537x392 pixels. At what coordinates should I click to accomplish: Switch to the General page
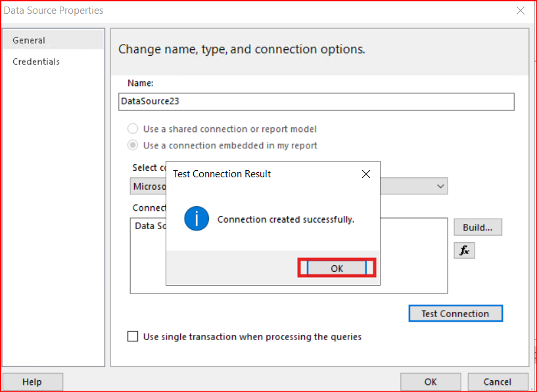pos(29,41)
